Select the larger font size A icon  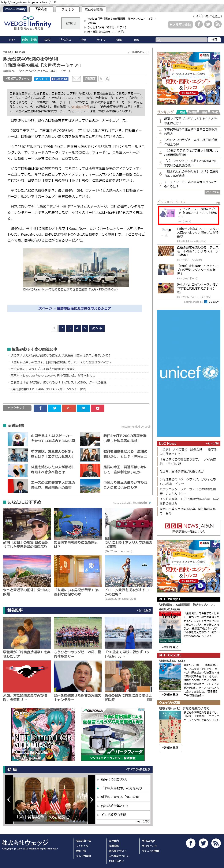click(107, 78)
